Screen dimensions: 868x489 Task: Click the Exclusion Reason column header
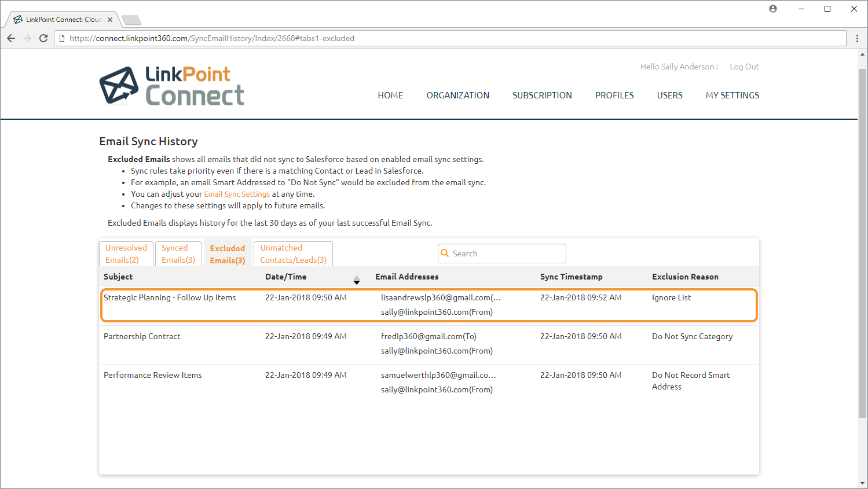point(685,277)
